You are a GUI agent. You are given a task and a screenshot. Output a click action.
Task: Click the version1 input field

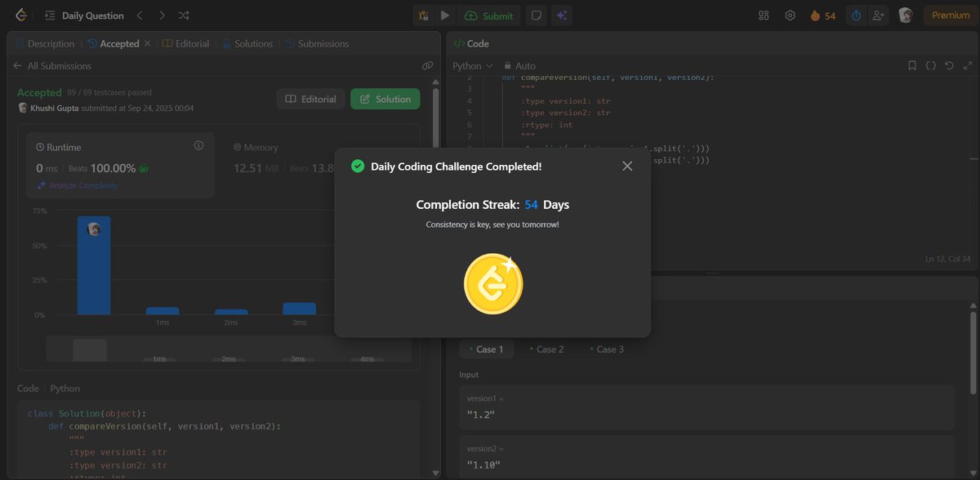click(x=707, y=407)
